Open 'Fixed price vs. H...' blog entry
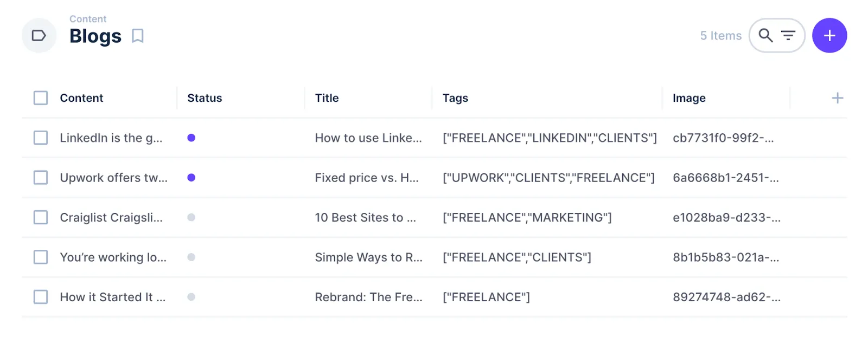This screenshot has width=868, height=350. 368,177
